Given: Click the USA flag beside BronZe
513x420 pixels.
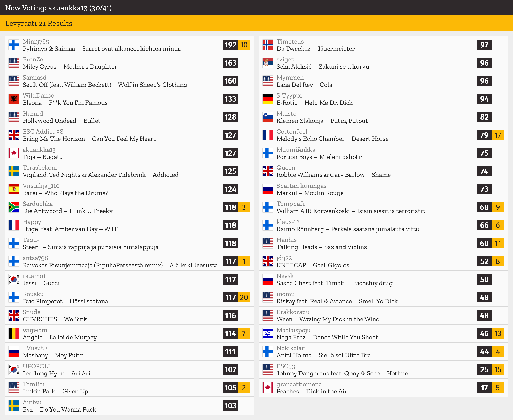Looking at the screenshot, I should [x=14, y=63].
